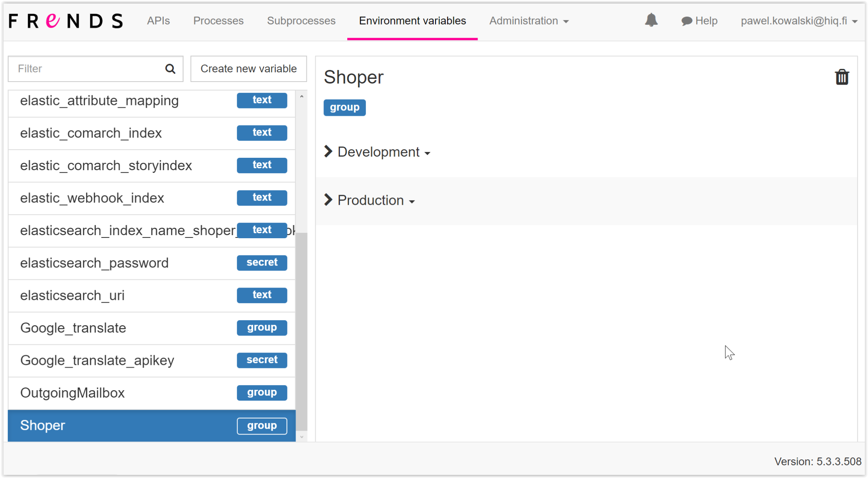Click the Create new variable button
The height and width of the screenshot is (478, 868).
248,69
